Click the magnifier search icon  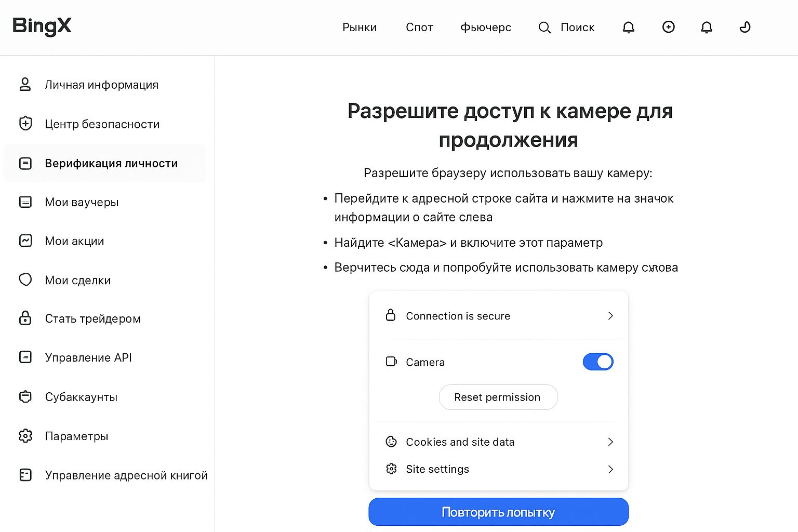click(x=544, y=28)
